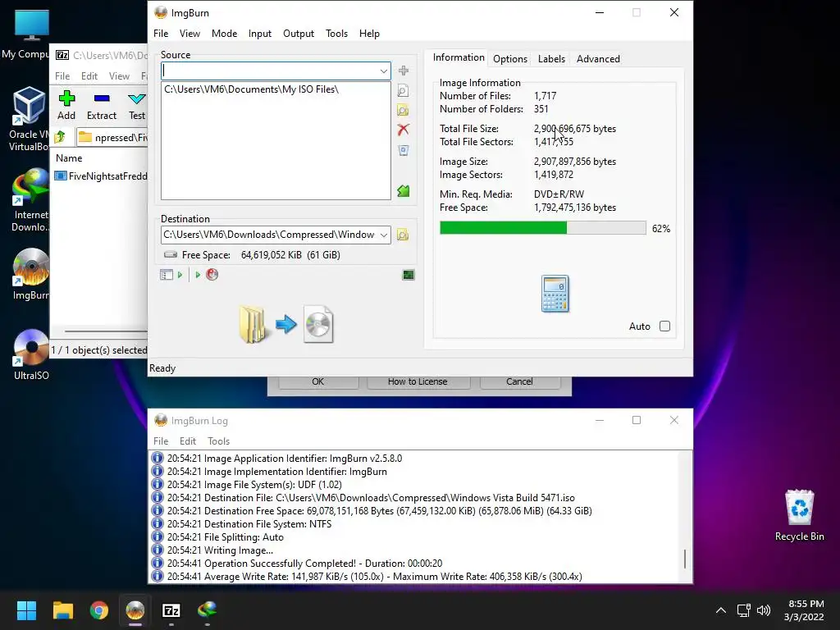840x630 pixels.
Task: Click the 7-Zip up-folder arrow icon
Action: click(x=61, y=137)
